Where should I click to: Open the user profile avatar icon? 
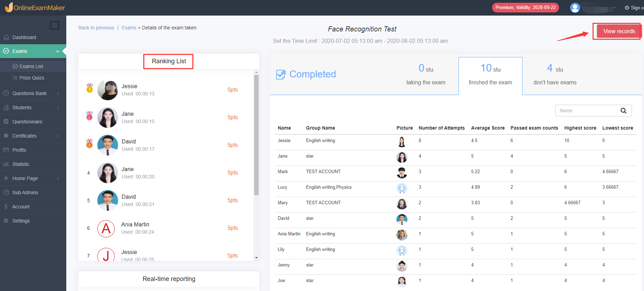[575, 8]
